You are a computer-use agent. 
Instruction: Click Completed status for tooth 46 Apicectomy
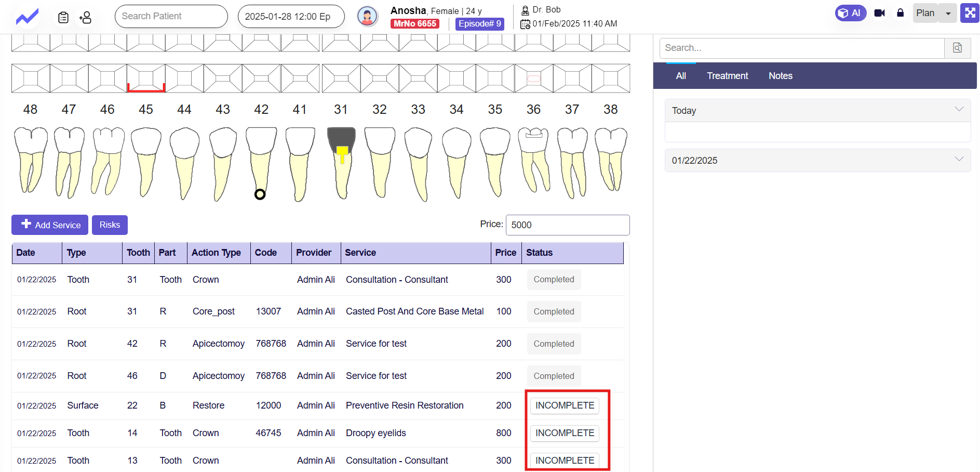(x=554, y=376)
